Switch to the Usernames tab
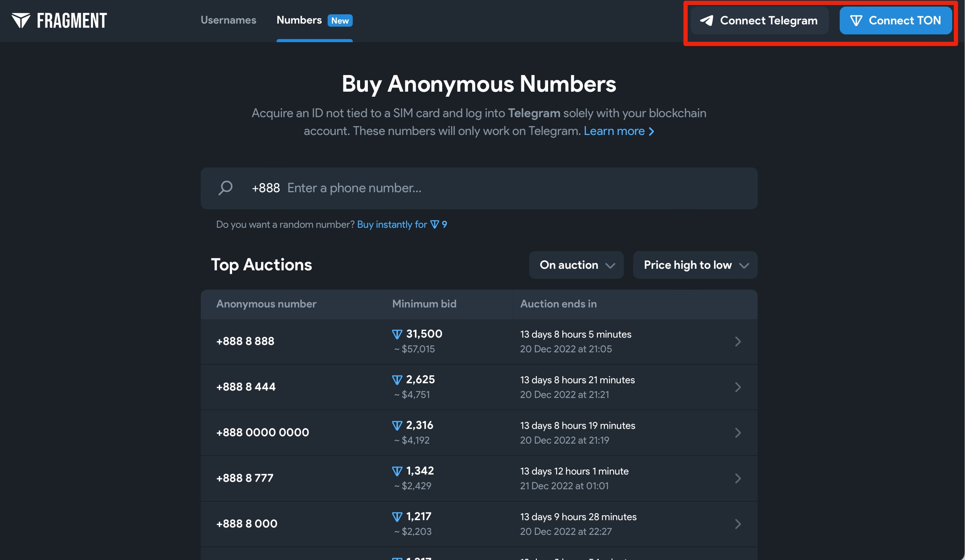This screenshot has height=560, width=965. [x=228, y=20]
